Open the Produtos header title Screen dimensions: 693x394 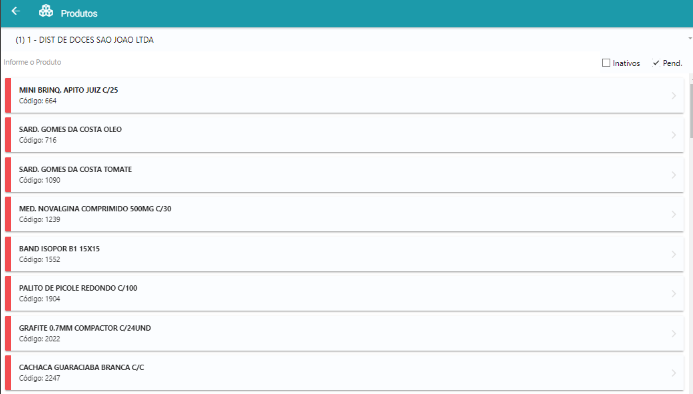(x=79, y=14)
